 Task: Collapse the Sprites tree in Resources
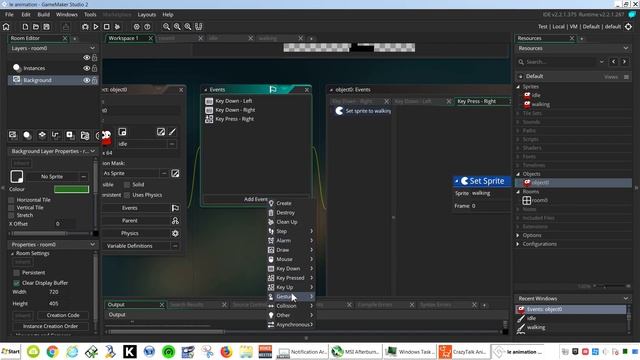pyautogui.click(x=518, y=87)
